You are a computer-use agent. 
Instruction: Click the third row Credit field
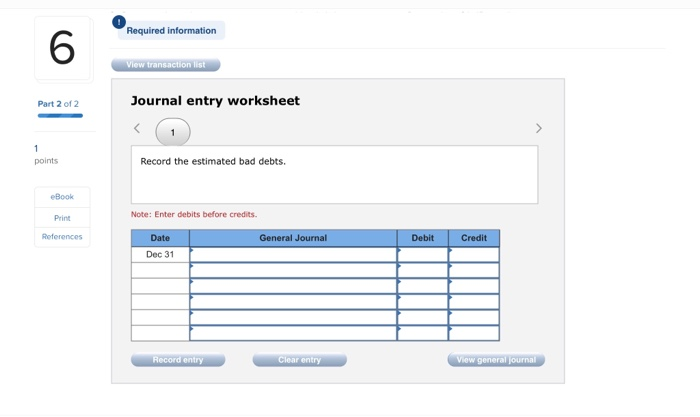474,286
